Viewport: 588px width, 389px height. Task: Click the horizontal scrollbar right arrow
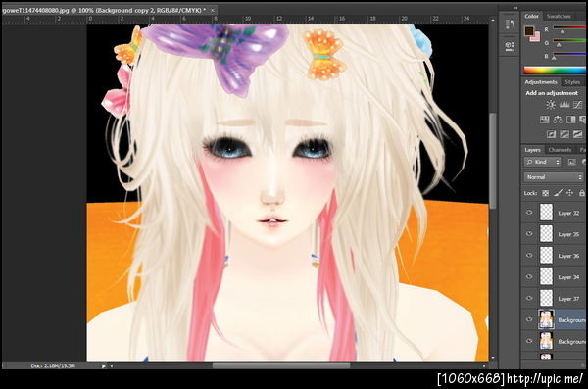[x=484, y=365]
